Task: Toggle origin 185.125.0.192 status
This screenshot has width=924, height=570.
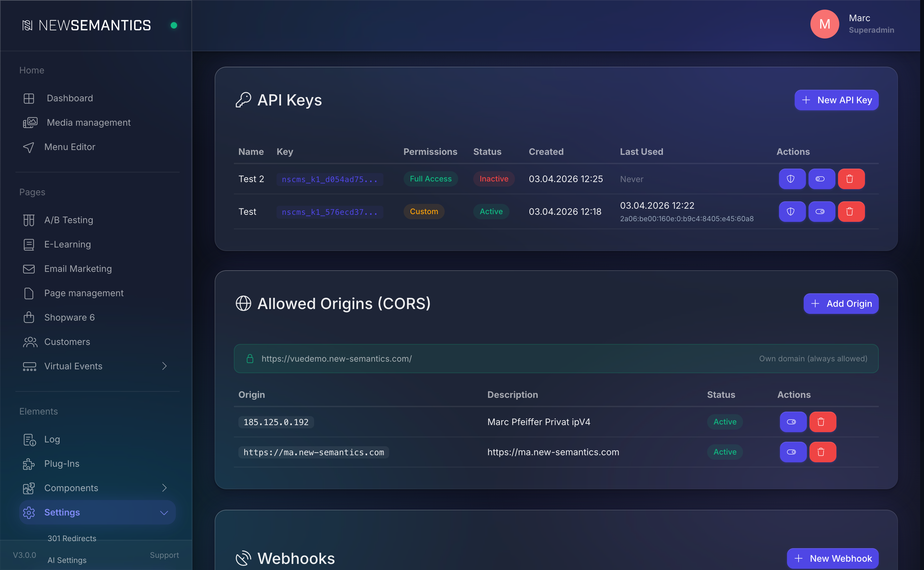Action: pos(793,422)
